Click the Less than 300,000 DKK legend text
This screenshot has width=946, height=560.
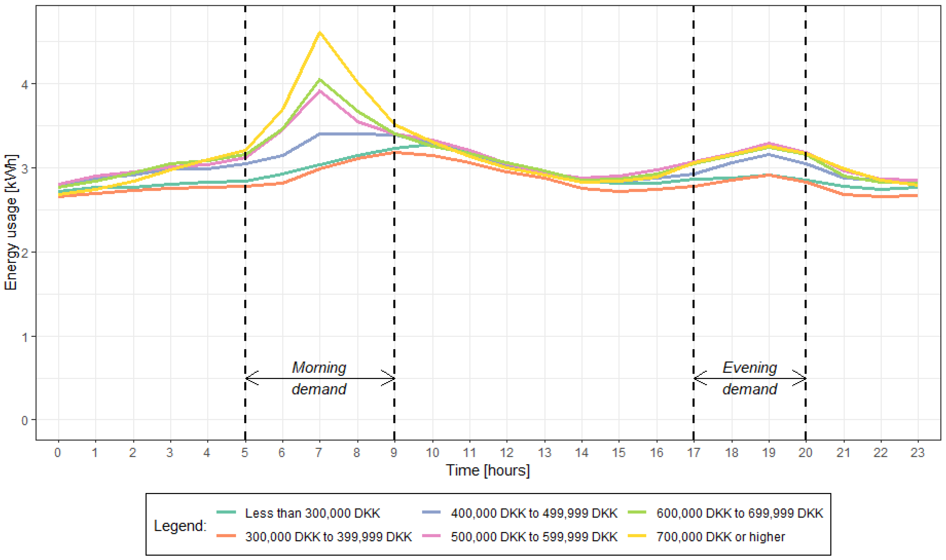(x=313, y=513)
